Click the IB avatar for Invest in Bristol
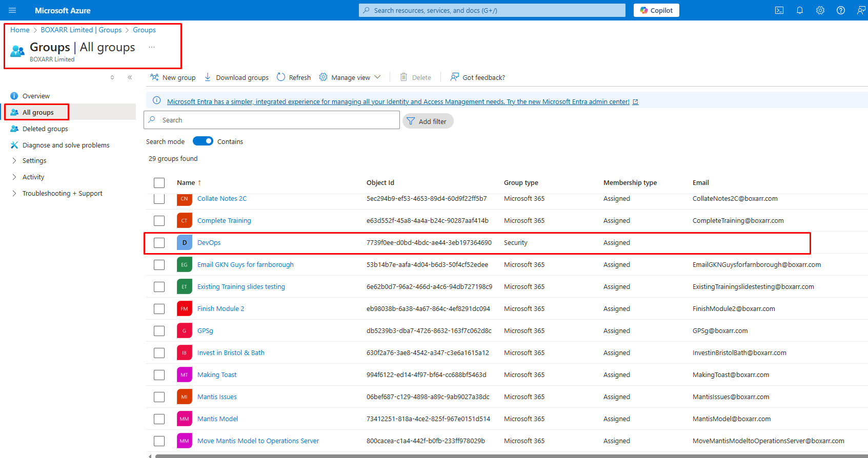868x458 pixels. (x=185, y=353)
